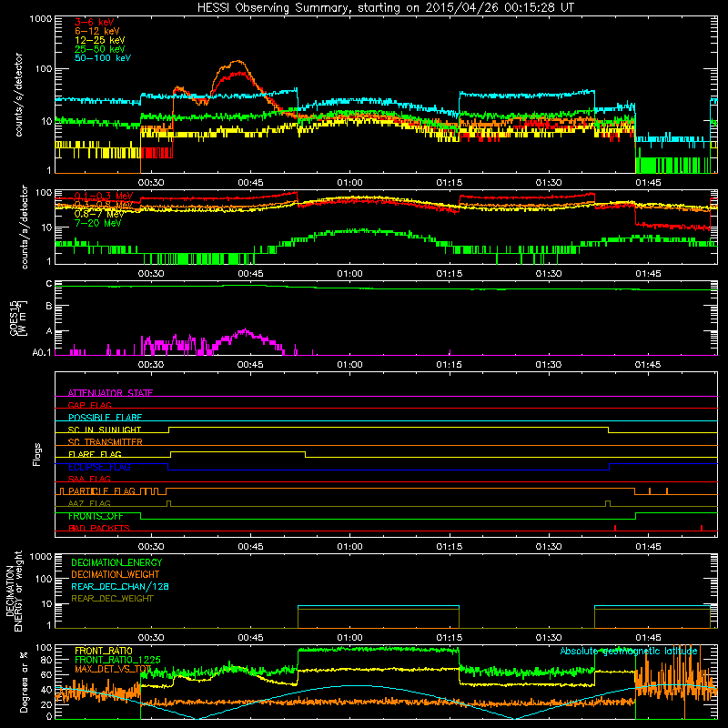Click the FRONT_RATIO_1225 legend label
Image resolution: width=728 pixels, height=728 pixels.
click(117, 660)
